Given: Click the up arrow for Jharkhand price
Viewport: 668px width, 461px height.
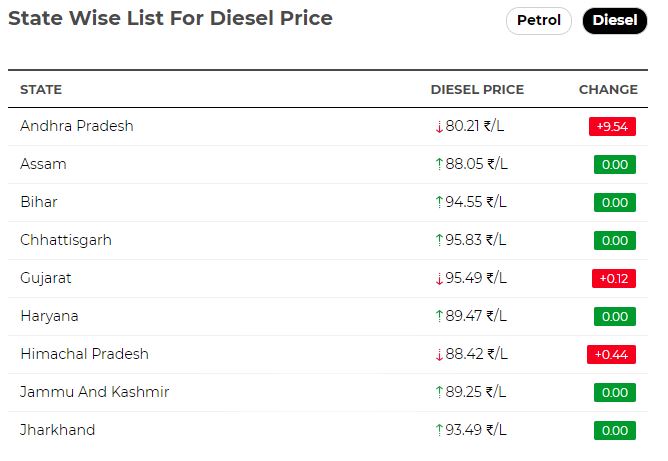Looking at the screenshot, I should 439,430.
